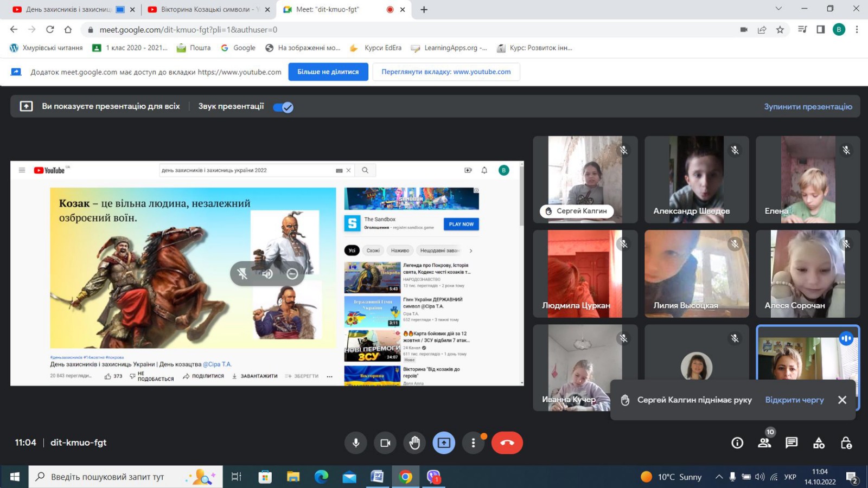Mute the microphone in Meet controls

[x=356, y=443]
